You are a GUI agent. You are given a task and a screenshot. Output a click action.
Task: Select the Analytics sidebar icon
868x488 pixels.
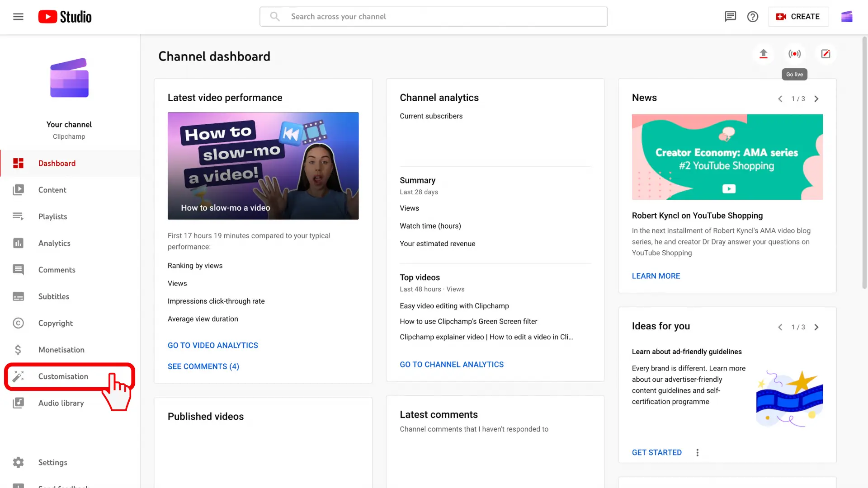coord(17,243)
